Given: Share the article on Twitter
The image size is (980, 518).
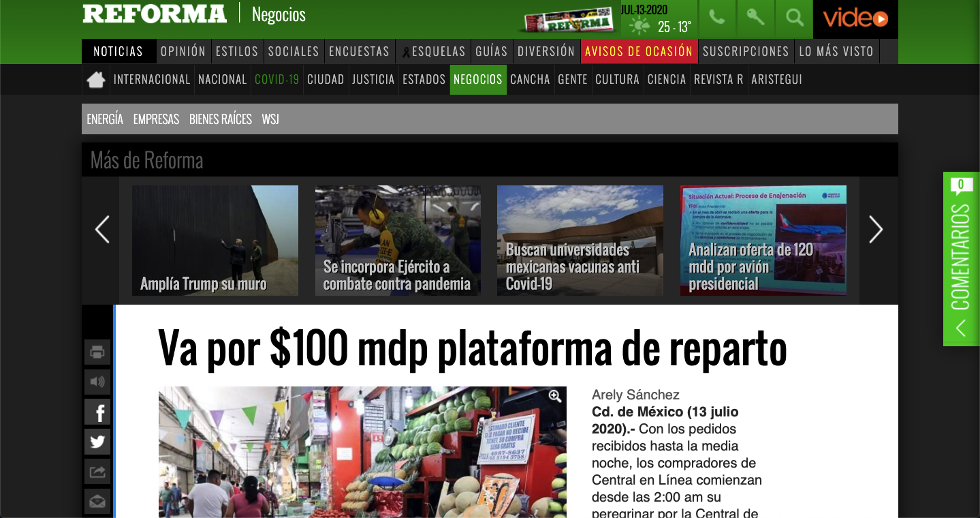Looking at the screenshot, I should coord(97,441).
